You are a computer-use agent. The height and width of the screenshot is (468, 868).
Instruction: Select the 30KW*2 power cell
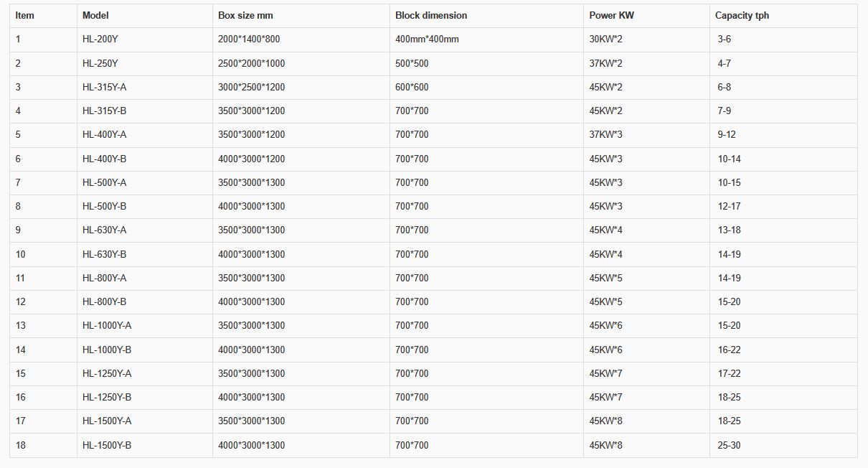tap(605, 39)
